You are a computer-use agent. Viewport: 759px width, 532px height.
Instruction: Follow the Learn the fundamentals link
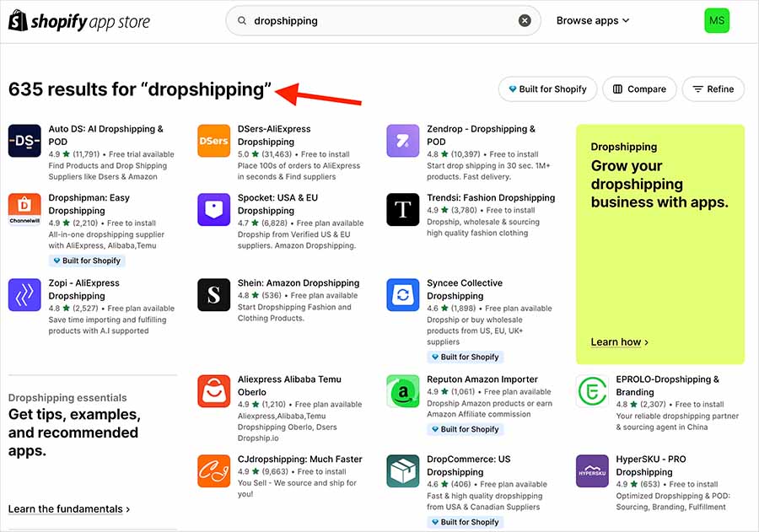coord(69,508)
